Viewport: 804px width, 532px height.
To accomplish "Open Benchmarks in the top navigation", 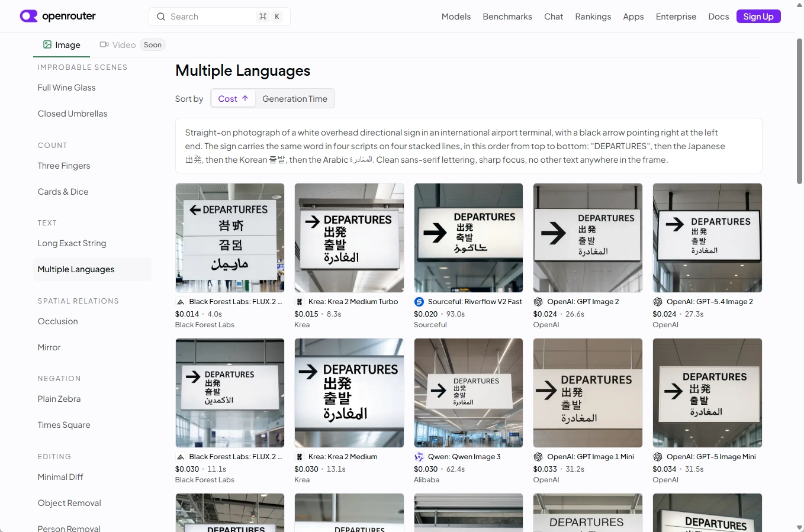I will (507, 17).
